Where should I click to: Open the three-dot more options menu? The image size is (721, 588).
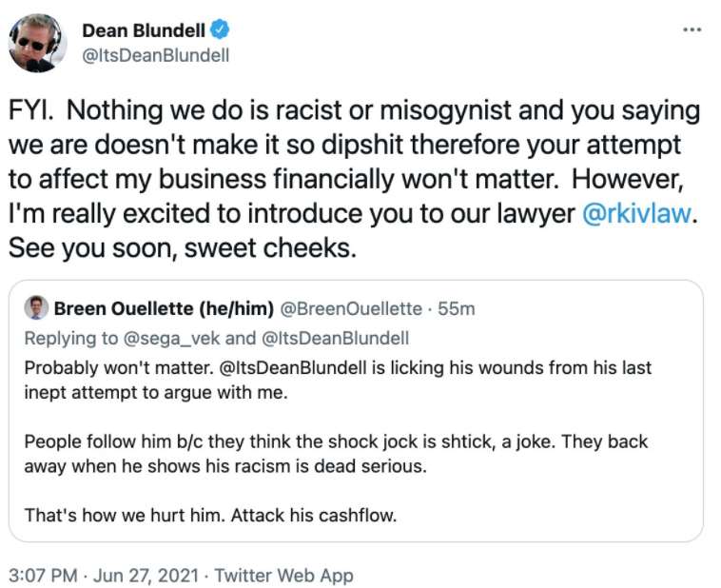pos(692,29)
